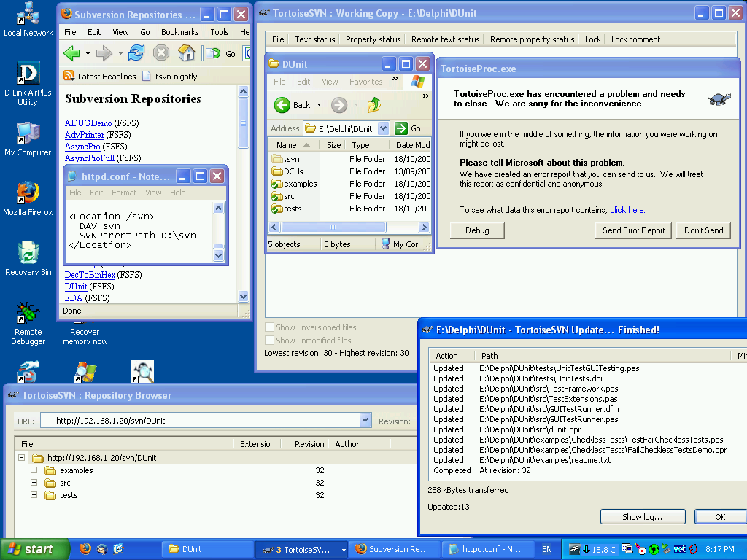
Task: Click Windows start button
Action: click(x=34, y=550)
